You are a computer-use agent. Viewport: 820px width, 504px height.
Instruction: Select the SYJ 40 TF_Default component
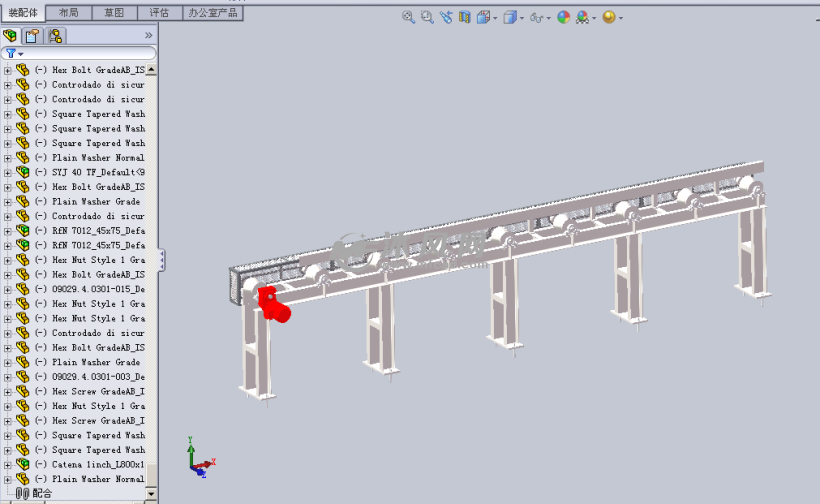tap(90, 172)
